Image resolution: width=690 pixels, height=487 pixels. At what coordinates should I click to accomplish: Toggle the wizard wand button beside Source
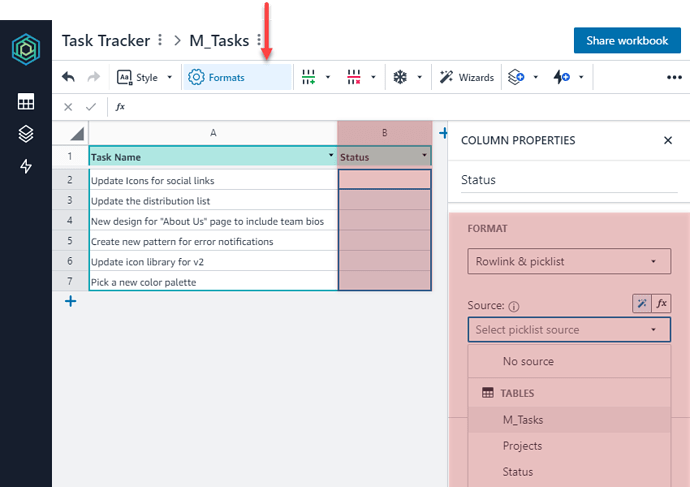642,303
